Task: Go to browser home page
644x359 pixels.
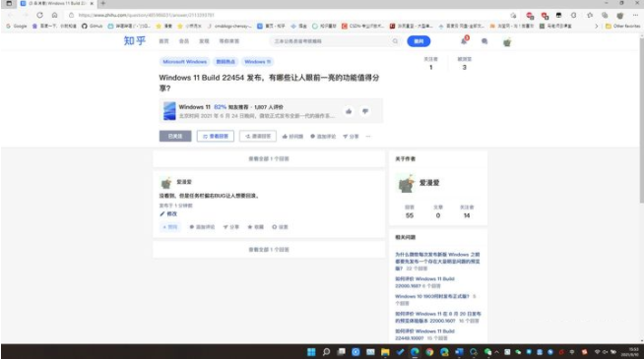Action: click(x=54, y=15)
